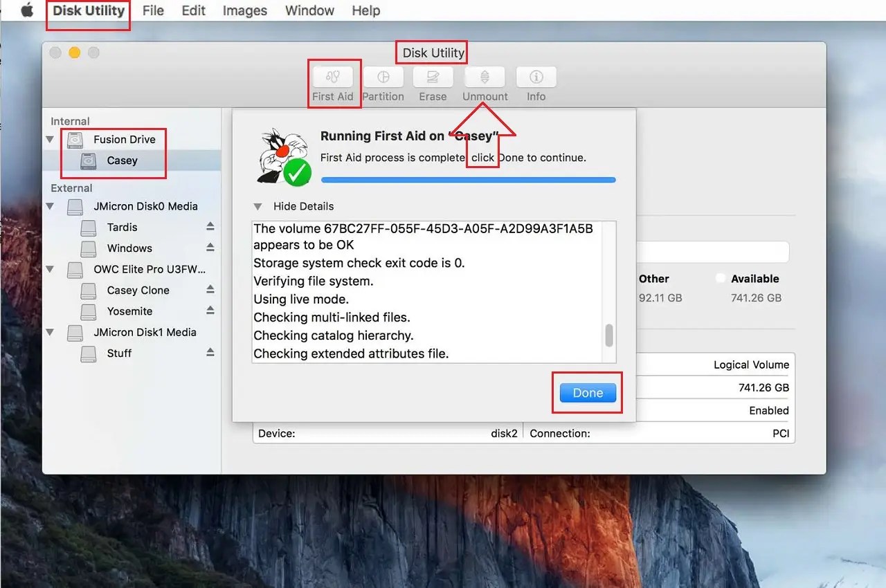Open the Info panel icon
This screenshot has width=886, height=588.
point(536,82)
